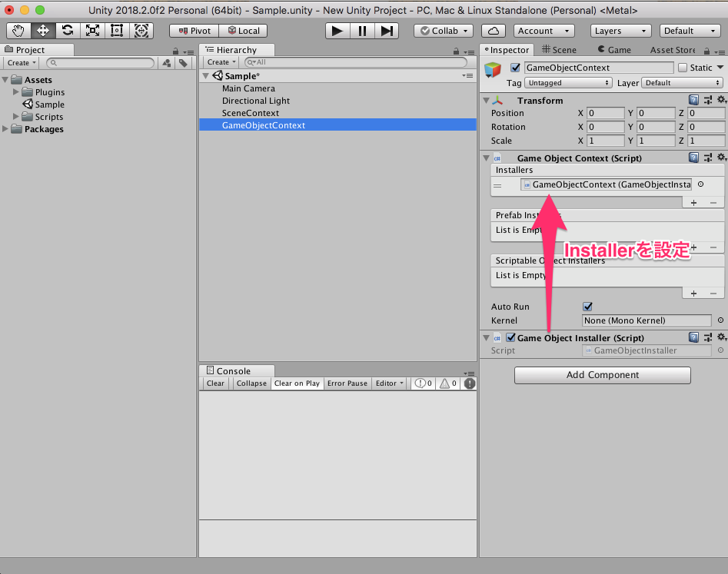
Task: Toggle GameObject active checkbox
Action: coord(515,68)
